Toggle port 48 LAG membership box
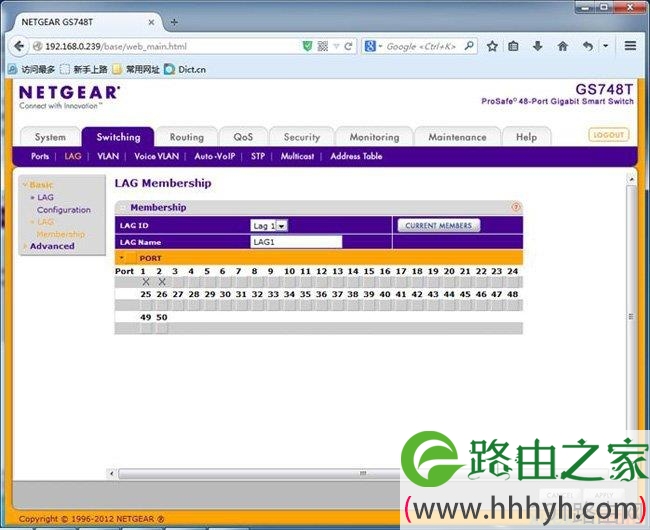 tap(514, 305)
